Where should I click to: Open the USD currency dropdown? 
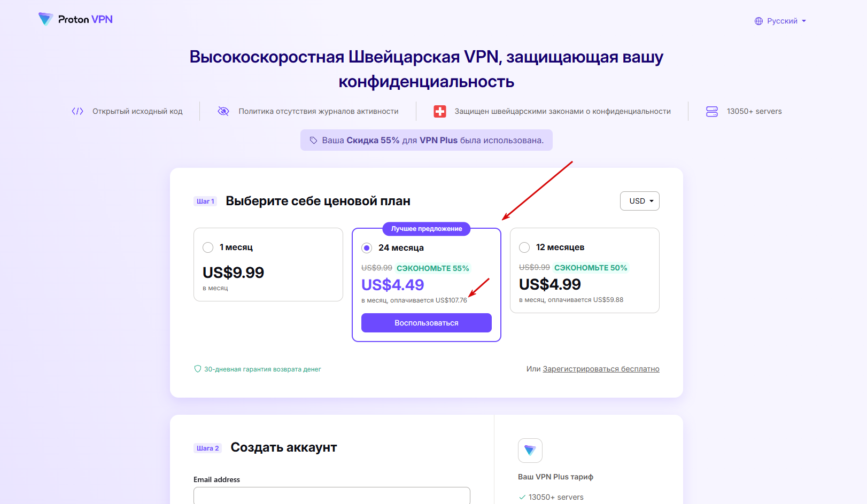coord(640,201)
